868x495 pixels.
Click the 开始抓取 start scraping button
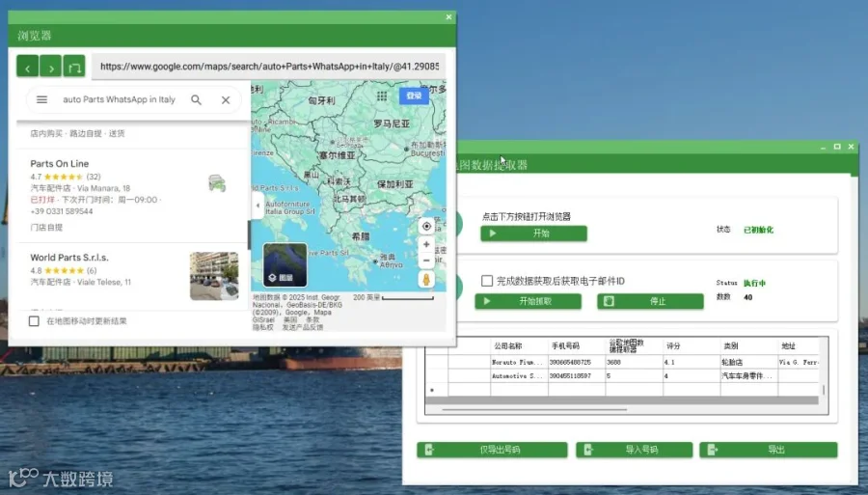(529, 301)
